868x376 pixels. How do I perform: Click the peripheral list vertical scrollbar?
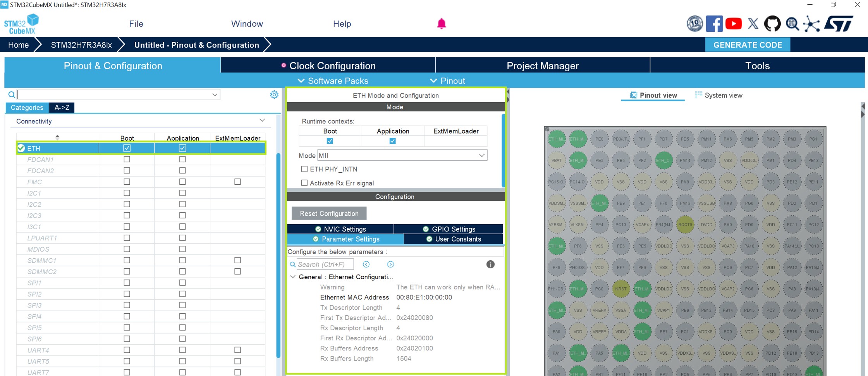click(278, 256)
